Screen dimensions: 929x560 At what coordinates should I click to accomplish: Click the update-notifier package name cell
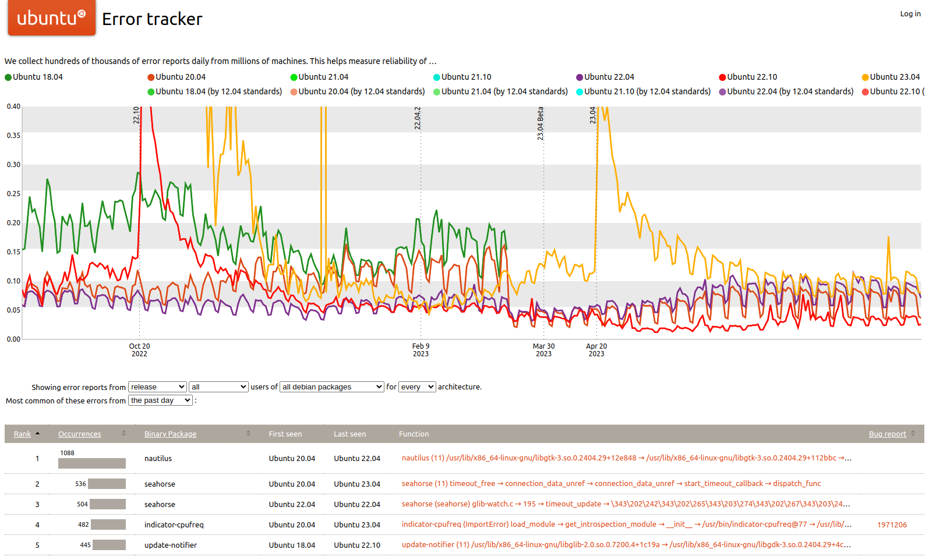171,545
